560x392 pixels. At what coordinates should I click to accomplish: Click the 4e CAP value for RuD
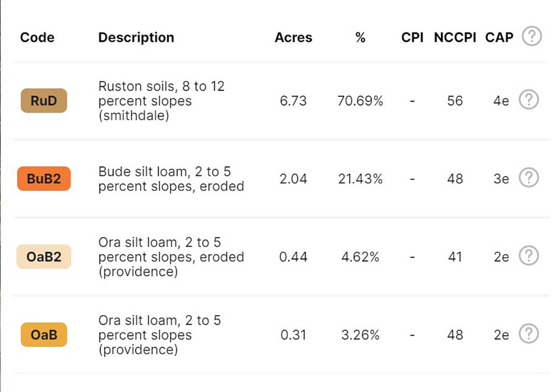tap(501, 101)
